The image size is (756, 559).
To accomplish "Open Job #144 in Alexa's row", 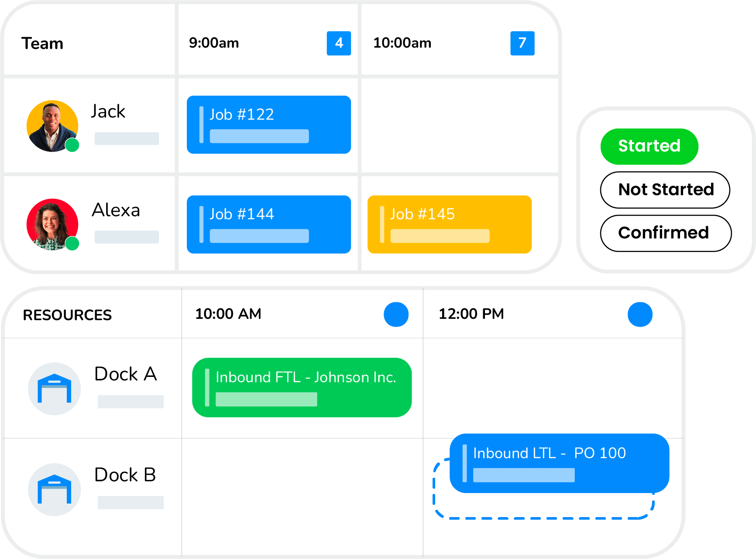I will click(x=268, y=224).
